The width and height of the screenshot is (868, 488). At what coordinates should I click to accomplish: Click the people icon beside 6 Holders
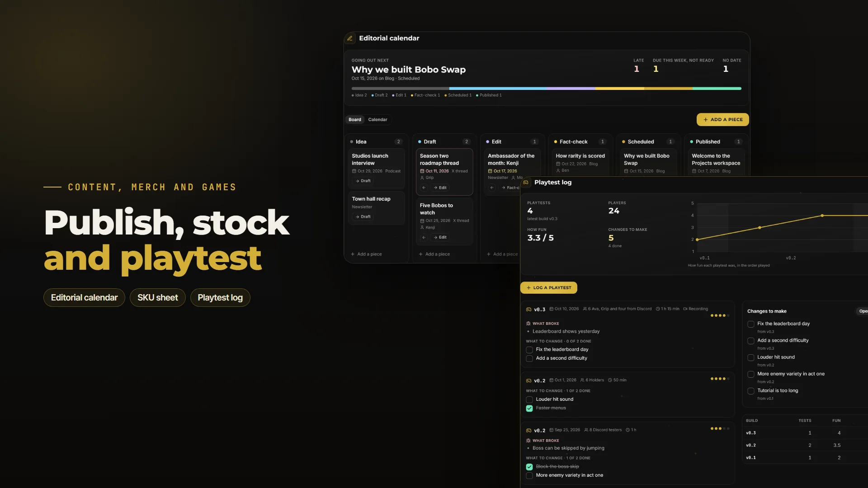[582, 380]
